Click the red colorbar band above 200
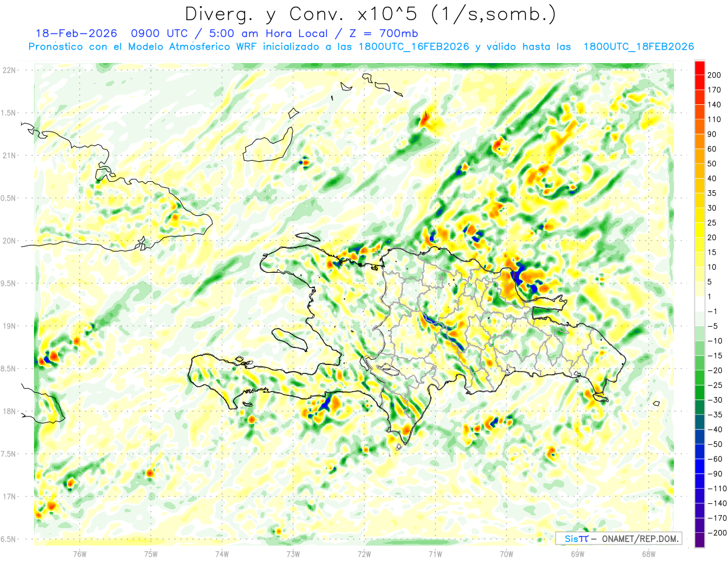 click(x=699, y=67)
